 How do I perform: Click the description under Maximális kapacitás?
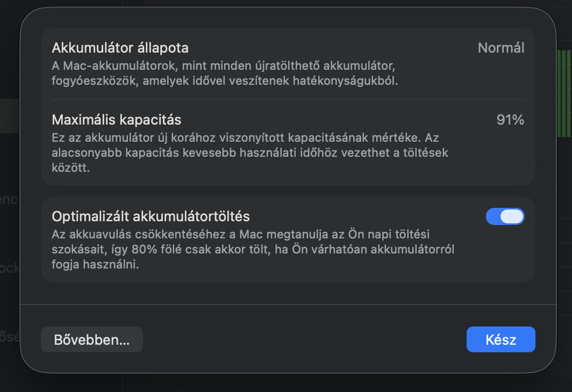click(x=249, y=153)
